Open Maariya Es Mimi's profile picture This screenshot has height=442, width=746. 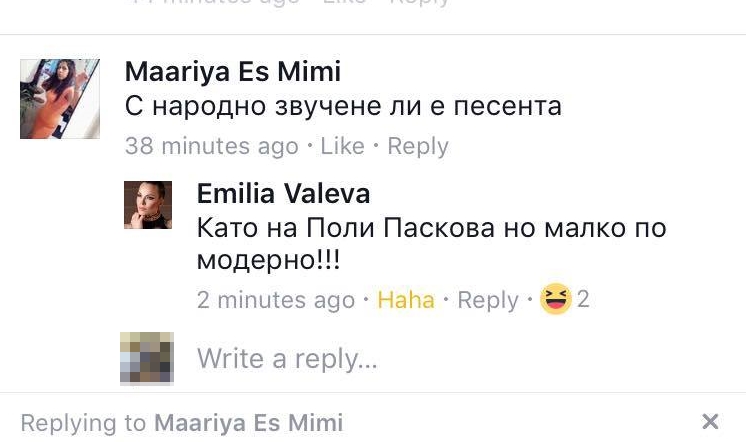click(60, 99)
